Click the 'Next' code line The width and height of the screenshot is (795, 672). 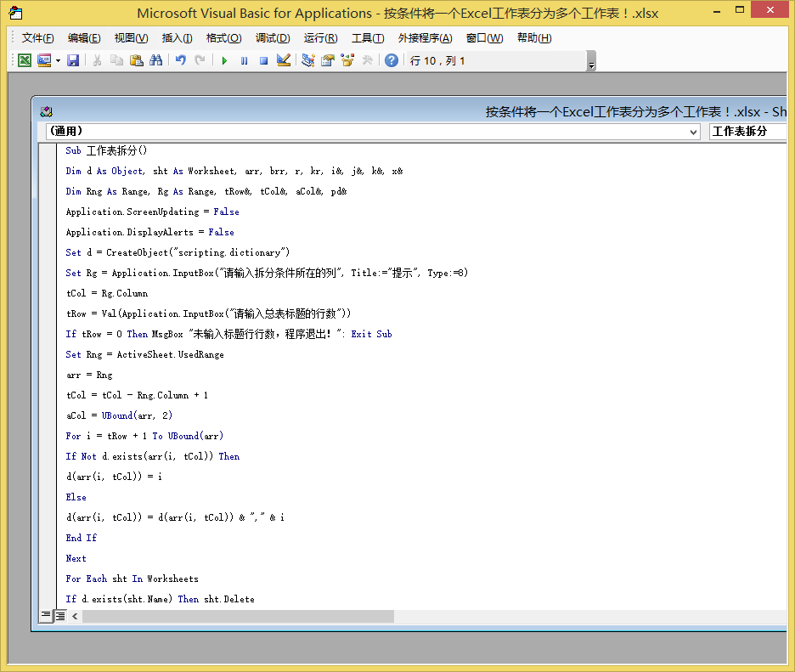pos(76,558)
